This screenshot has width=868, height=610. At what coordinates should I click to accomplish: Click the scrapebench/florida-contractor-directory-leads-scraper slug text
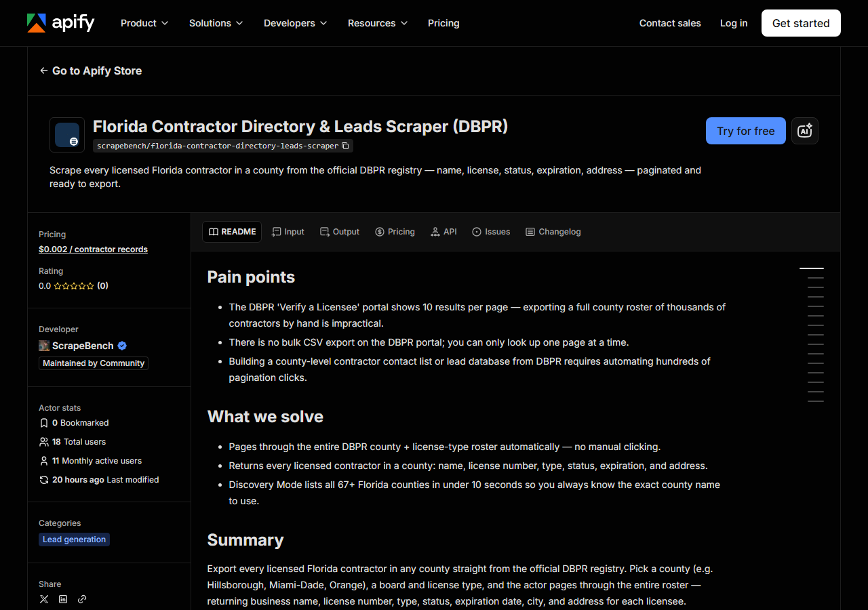click(x=218, y=146)
